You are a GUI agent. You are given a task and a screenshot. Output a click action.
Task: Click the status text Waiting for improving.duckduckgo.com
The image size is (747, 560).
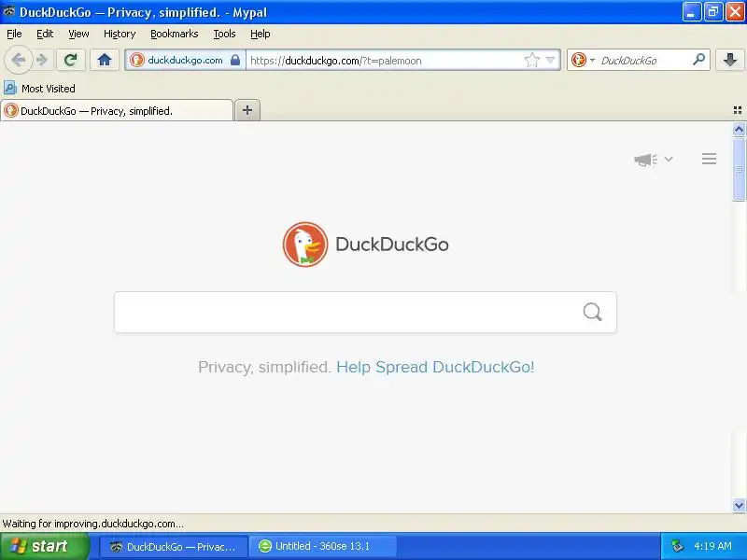(92, 524)
